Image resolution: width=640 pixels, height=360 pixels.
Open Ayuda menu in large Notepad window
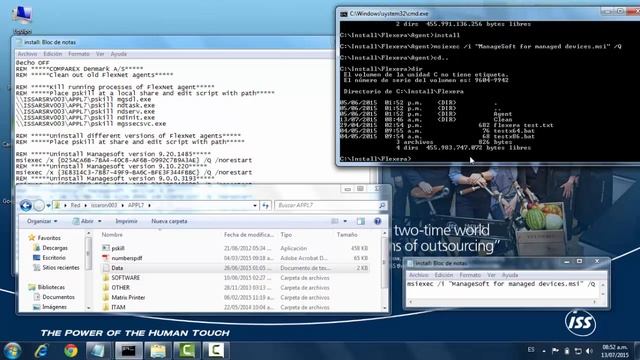118,54
